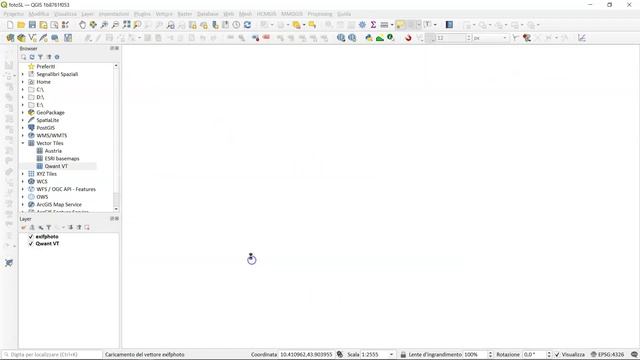Open the Vettore menu
Image resolution: width=640 pixels, height=360 pixels.
[x=164, y=14]
